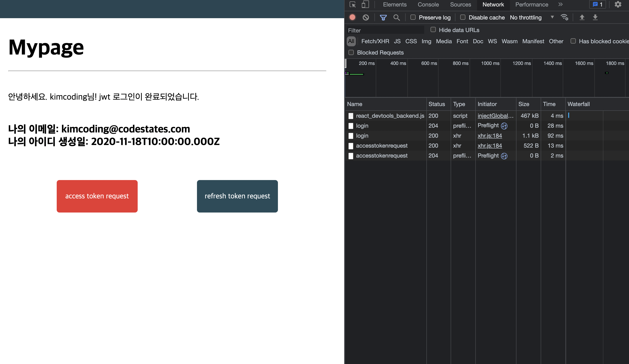The image size is (629, 364).
Task: Open network conditions wifi icon
Action: [x=564, y=17]
